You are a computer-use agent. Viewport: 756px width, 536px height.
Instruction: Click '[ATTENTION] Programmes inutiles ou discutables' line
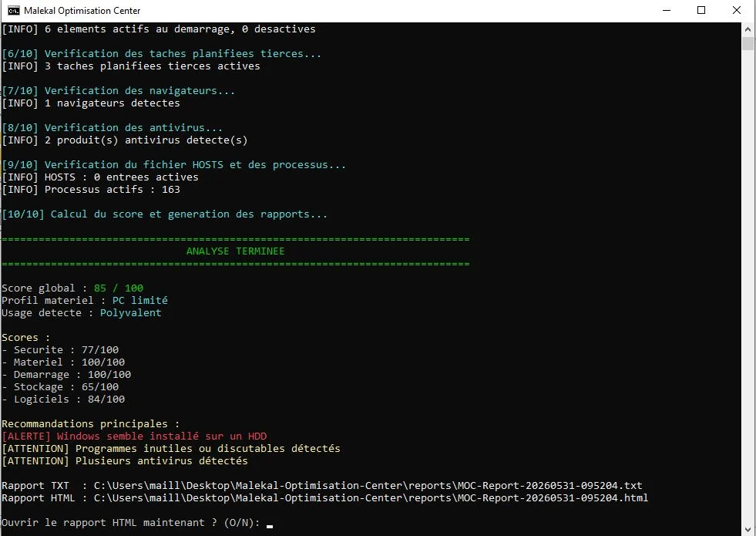(x=171, y=449)
